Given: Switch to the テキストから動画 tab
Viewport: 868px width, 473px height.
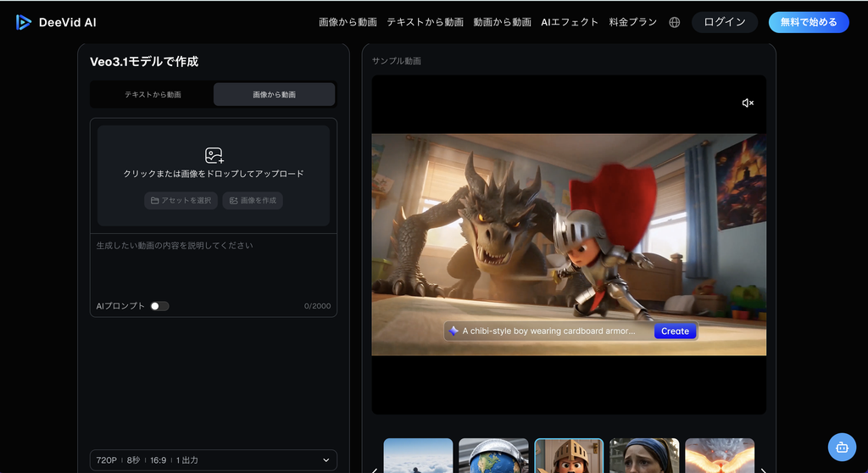Looking at the screenshot, I should click(153, 94).
